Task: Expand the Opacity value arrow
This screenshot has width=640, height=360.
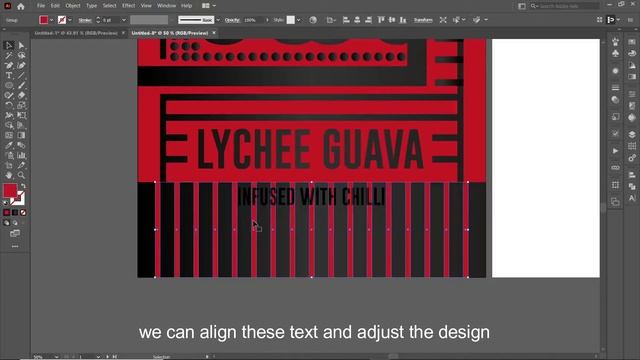Action: (x=267, y=20)
